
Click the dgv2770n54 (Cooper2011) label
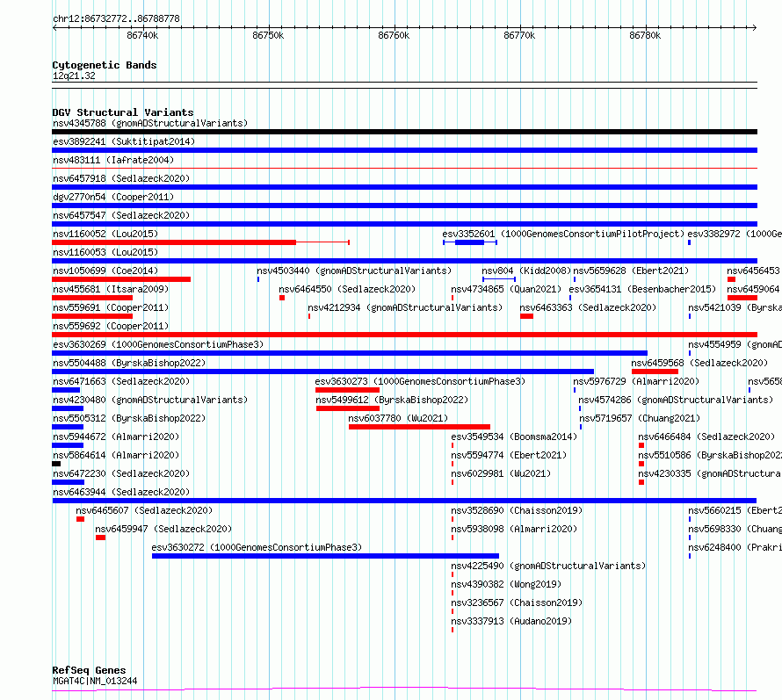(113, 197)
